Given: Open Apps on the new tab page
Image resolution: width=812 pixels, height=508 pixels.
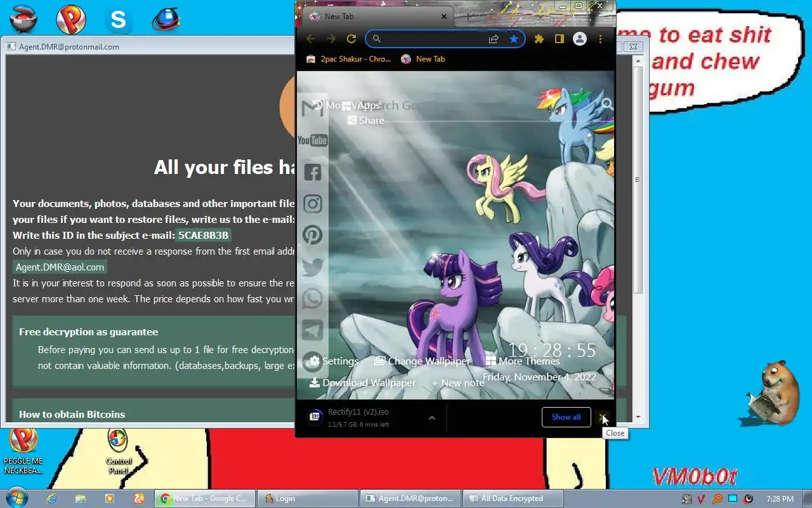Looking at the screenshot, I should pyautogui.click(x=361, y=106).
